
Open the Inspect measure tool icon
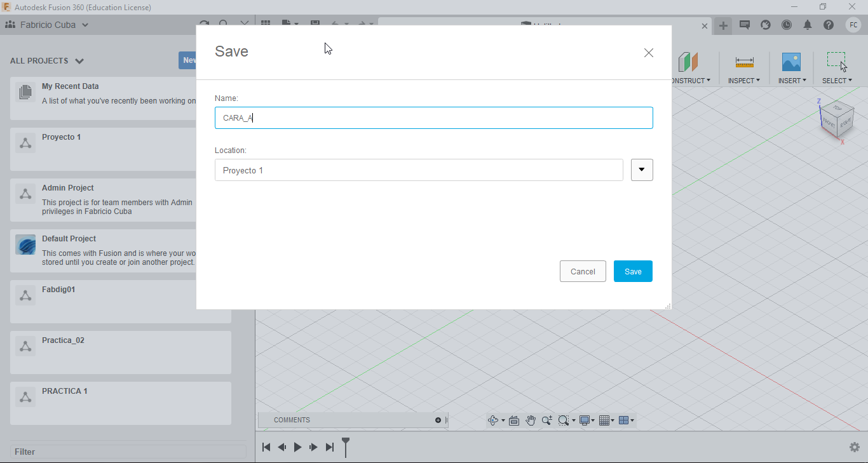coord(744,62)
